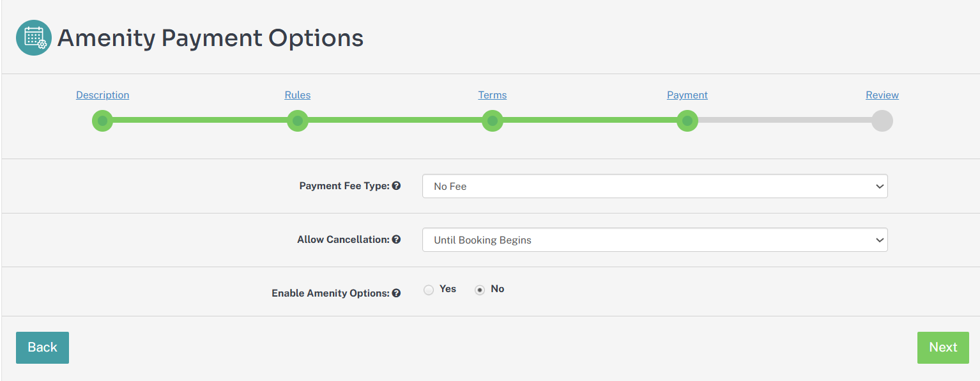This screenshot has height=381, width=980.
Task: Click the Yes label next to the radio button
Action: (448, 289)
